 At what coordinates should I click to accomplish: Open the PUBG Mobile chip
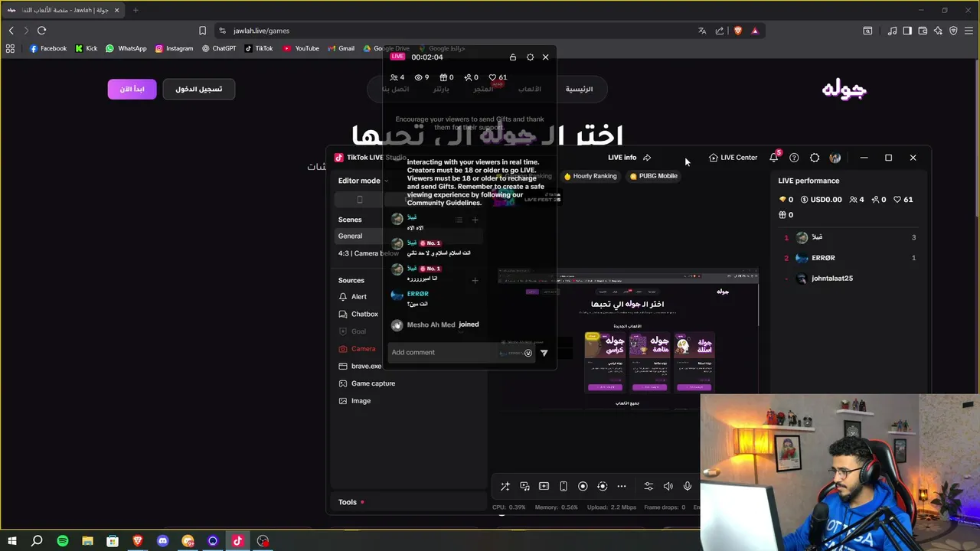[654, 176]
